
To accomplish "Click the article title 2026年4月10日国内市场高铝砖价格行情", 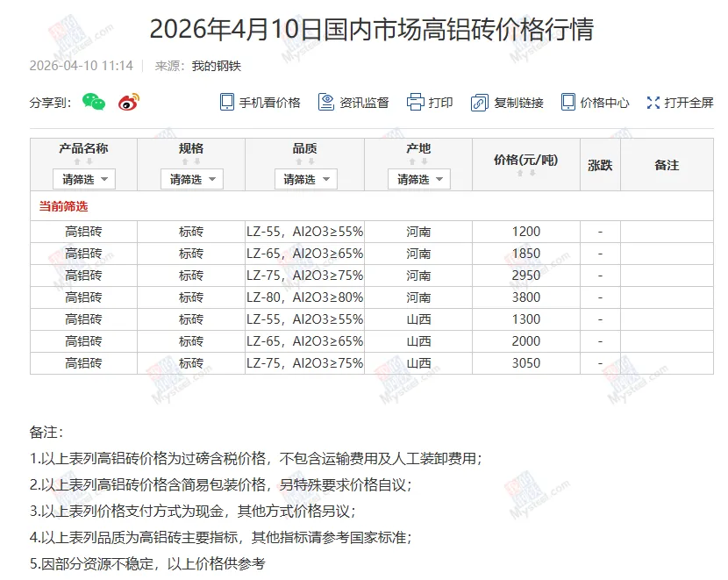I will [x=375, y=29].
